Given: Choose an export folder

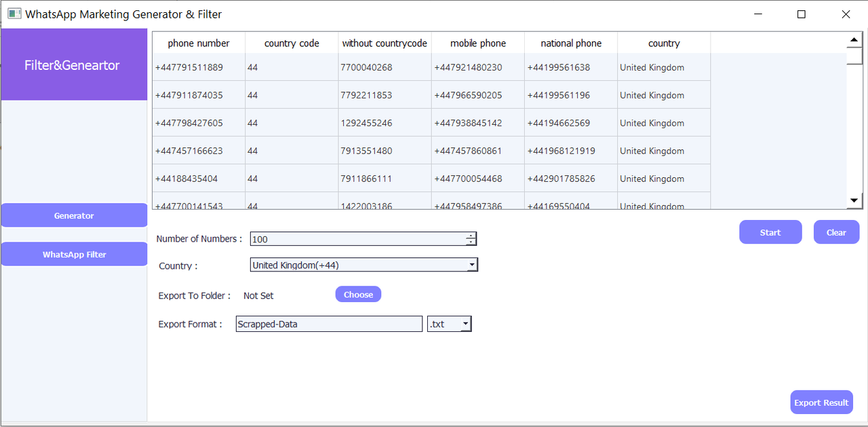Looking at the screenshot, I should (x=358, y=295).
